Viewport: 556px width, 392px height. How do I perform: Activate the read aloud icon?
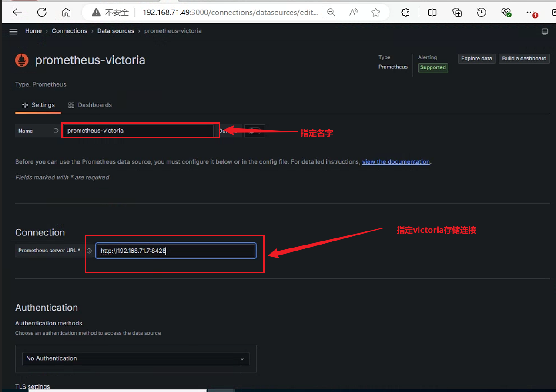pos(354,13)
